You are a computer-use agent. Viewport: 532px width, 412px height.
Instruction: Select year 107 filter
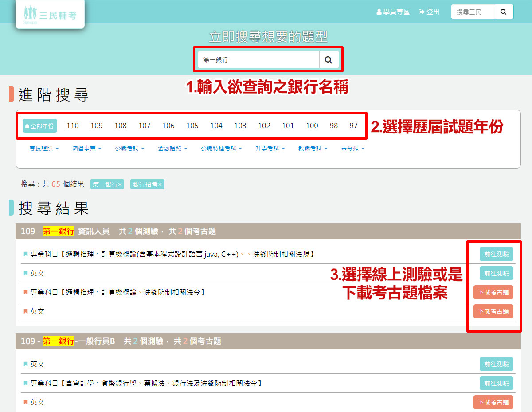(145, 126)
